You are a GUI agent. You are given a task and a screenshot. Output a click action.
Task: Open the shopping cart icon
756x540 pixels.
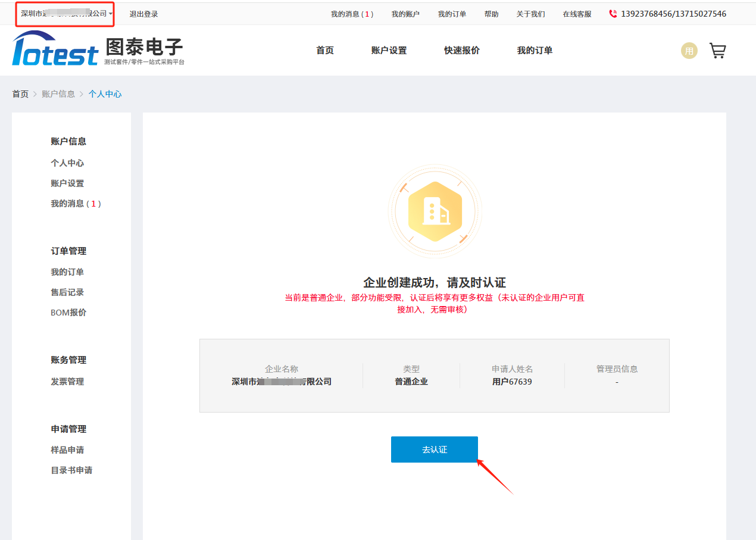pyautogui.click(x=717, y=51)
